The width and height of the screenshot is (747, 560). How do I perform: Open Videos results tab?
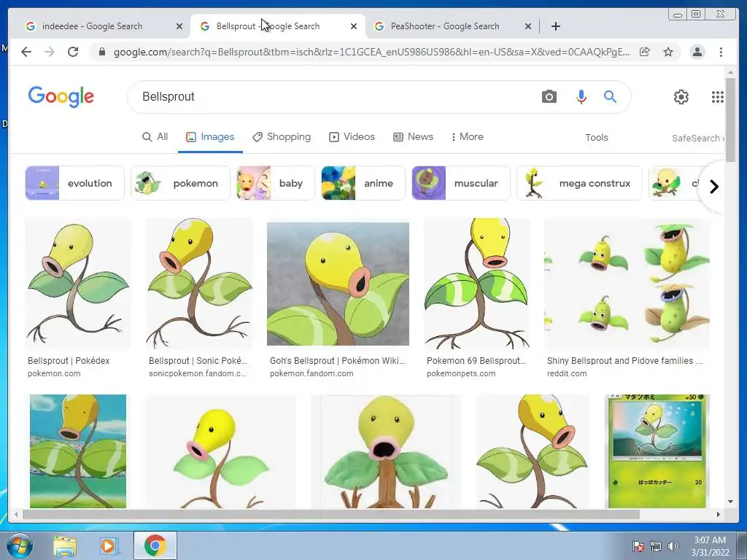352,137
